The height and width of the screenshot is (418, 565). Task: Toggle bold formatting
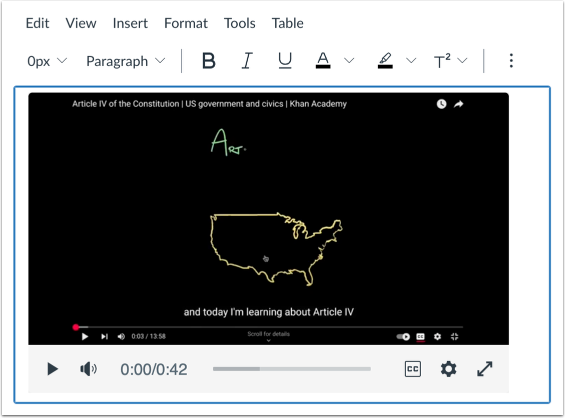tap(209, 61)
